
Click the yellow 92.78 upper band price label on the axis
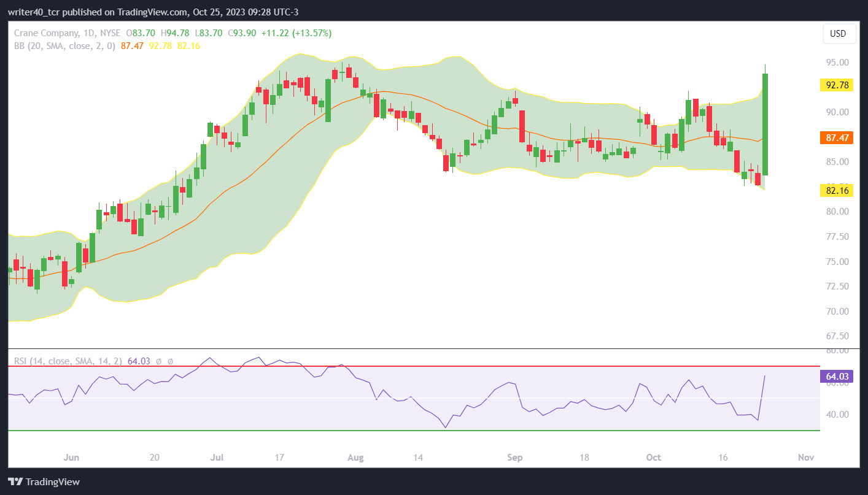837,85
